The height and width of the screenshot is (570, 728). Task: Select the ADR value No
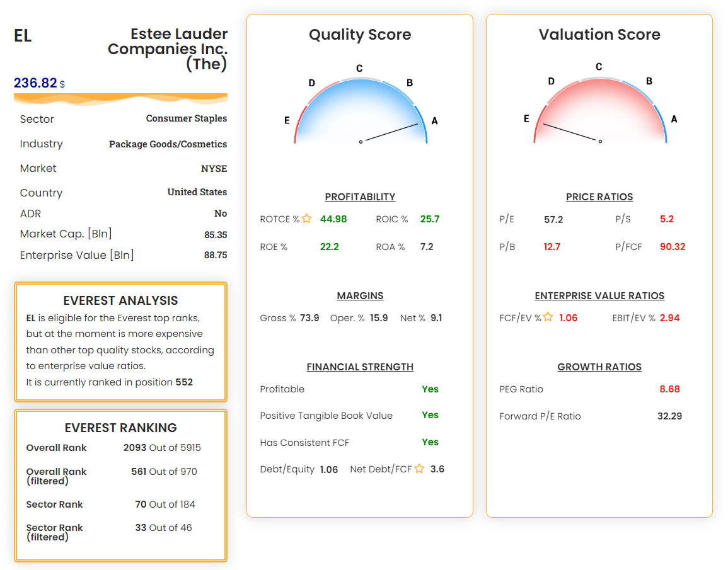pyautogui.click(x=221, y=214)
